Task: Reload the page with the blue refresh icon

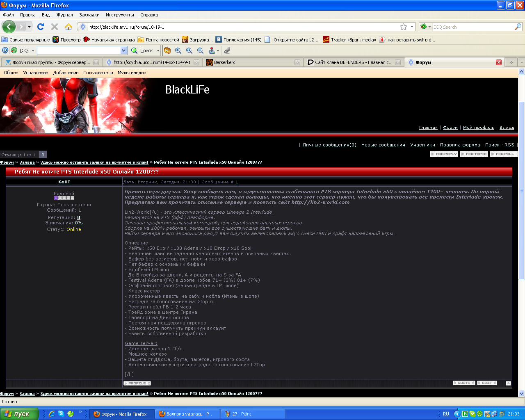Action: point(41,27)
